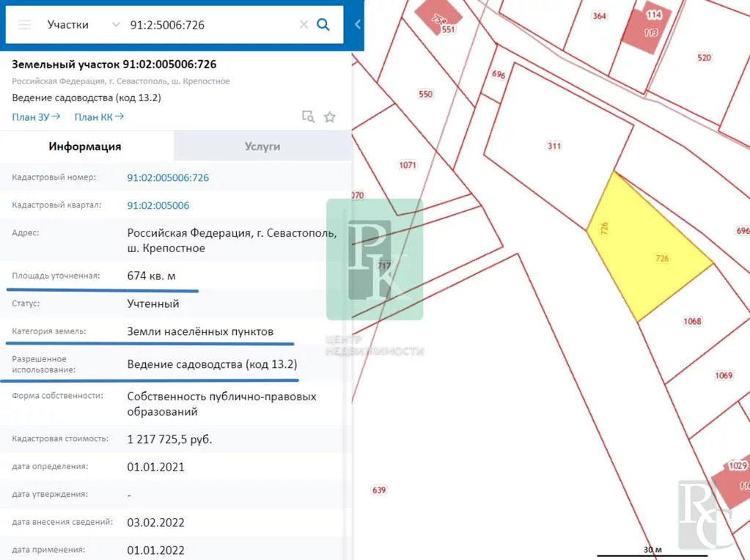Open the hamburger menu in search bar

coord(24,25)
